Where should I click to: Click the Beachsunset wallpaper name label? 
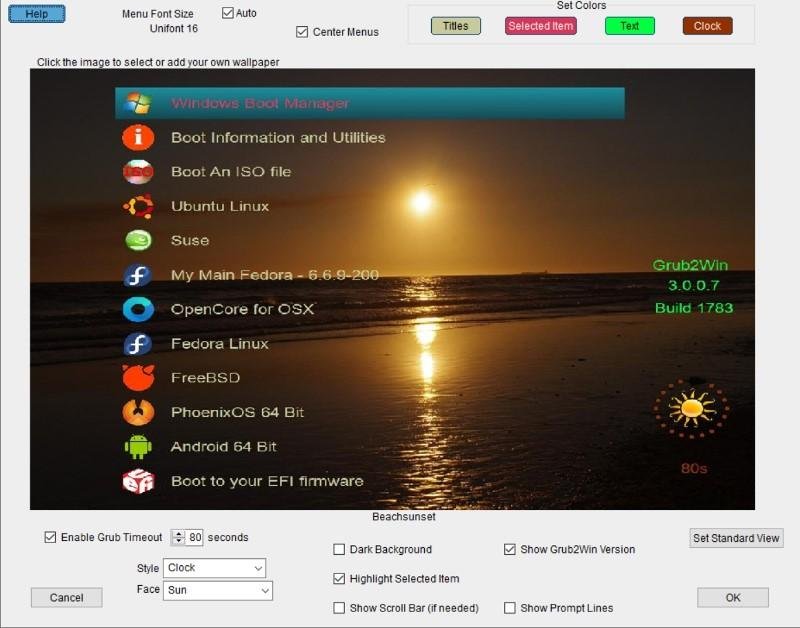click(404, 517)
